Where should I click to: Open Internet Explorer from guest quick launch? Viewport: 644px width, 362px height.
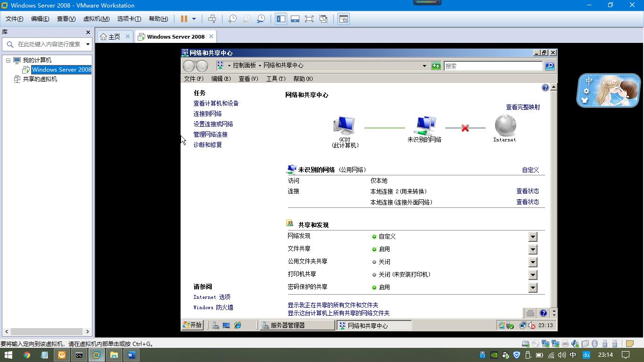(x=238, y=325)
